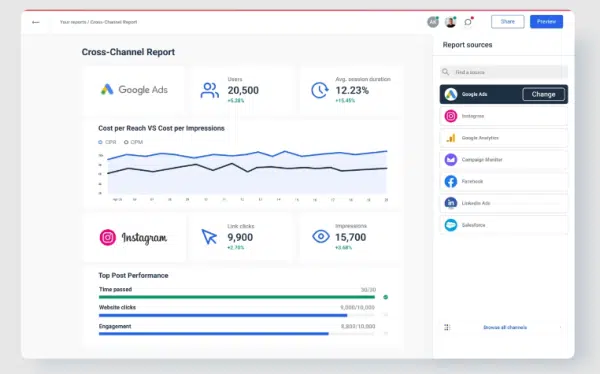Open the profile photo avatar
Image resolution: width=600 pixels, height=374 pixels.
tap(450, 22)
